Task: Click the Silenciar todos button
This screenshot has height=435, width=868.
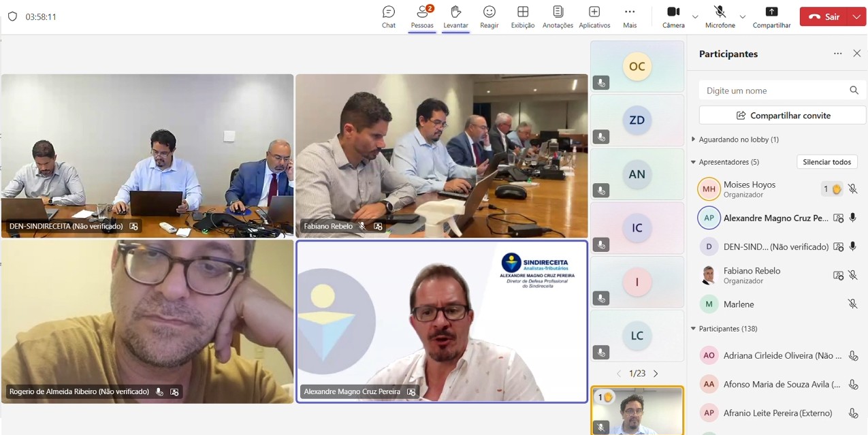Action: tap(826, 162)
